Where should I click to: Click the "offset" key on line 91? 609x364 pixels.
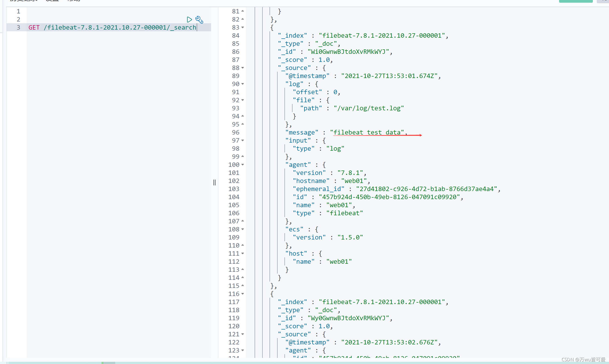[307, 92]
